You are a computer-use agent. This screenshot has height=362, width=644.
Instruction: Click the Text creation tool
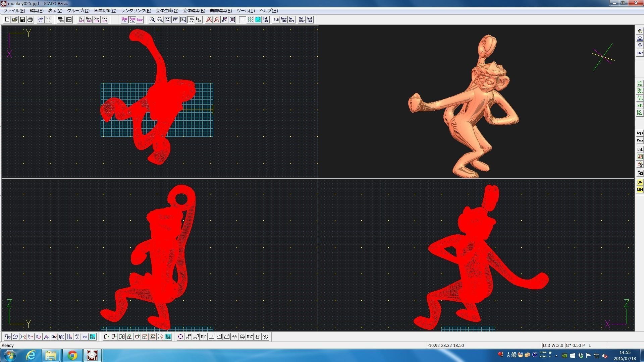pyautogui.click(x=85, y=337)
